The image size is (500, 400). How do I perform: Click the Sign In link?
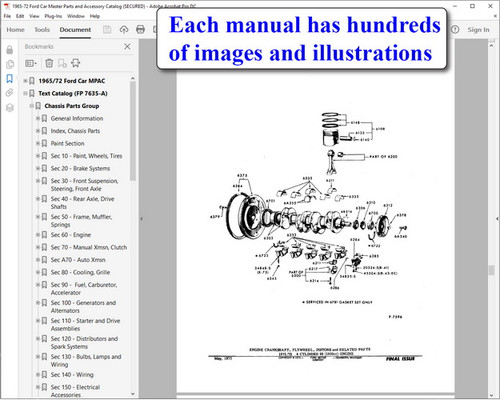[x=478, y=30]
